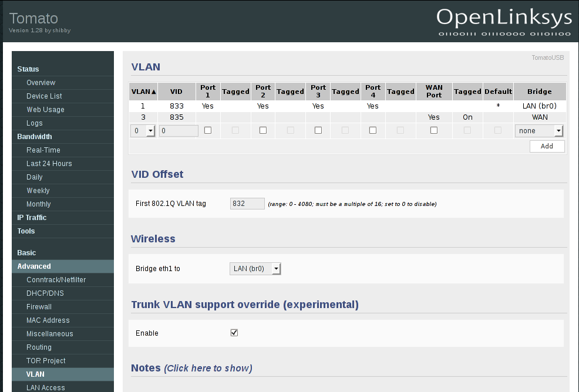Click the VID input field
Viewport: 579px width, 392px height.
[x=179, y=131]
